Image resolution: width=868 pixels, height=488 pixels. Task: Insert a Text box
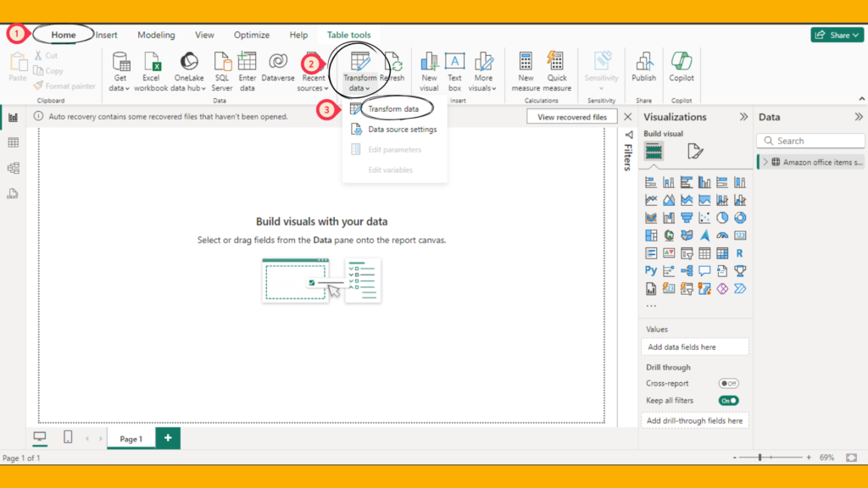[454, 72]
